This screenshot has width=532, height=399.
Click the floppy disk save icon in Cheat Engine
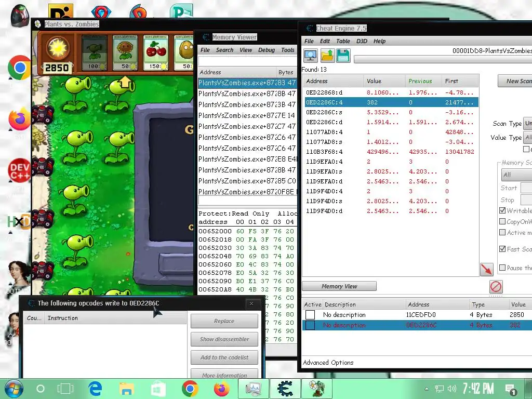(x=343, y=56)
